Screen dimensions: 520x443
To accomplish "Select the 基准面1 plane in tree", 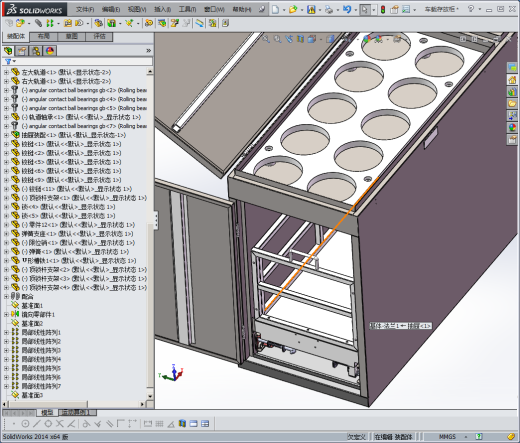I will point(32,305).
